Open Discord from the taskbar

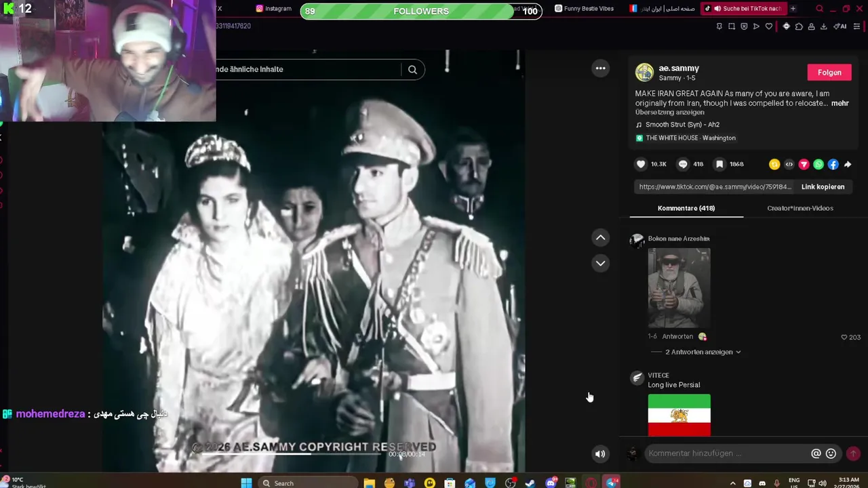click(551, 483)
